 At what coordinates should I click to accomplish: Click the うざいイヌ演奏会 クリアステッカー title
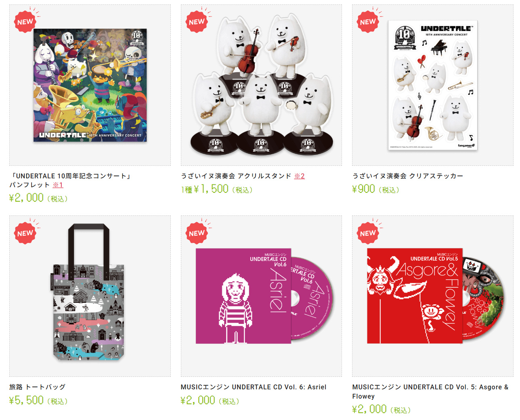pyautogui.click(x=408, y=176)
